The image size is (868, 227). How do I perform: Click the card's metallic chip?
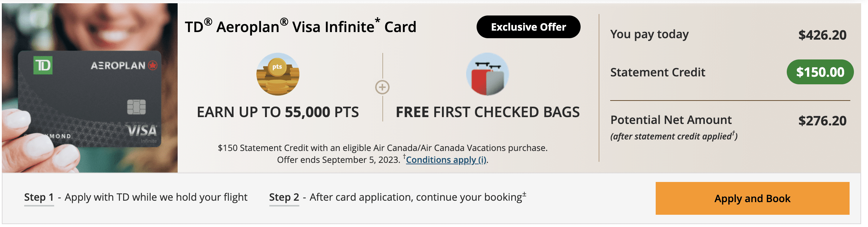136,107
